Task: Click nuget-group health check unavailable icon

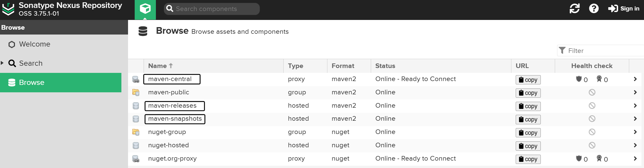Action: coord(592,132)
